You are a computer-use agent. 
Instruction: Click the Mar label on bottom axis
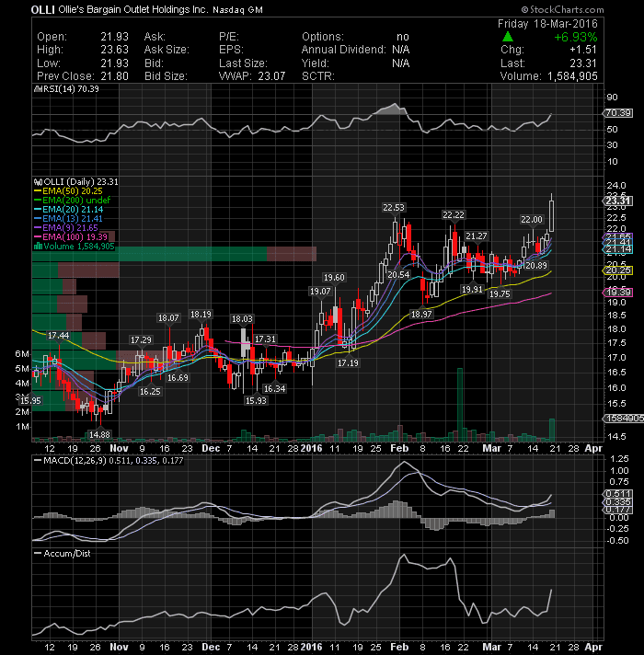point(491,647)
